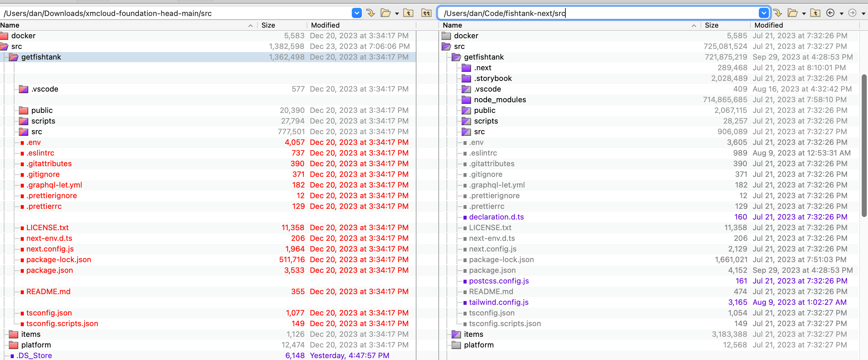This screenshot has height=360, width=868.
Task: Sort right pane by Modified column header
Action: pyautogui.click(x=805, y=25)
